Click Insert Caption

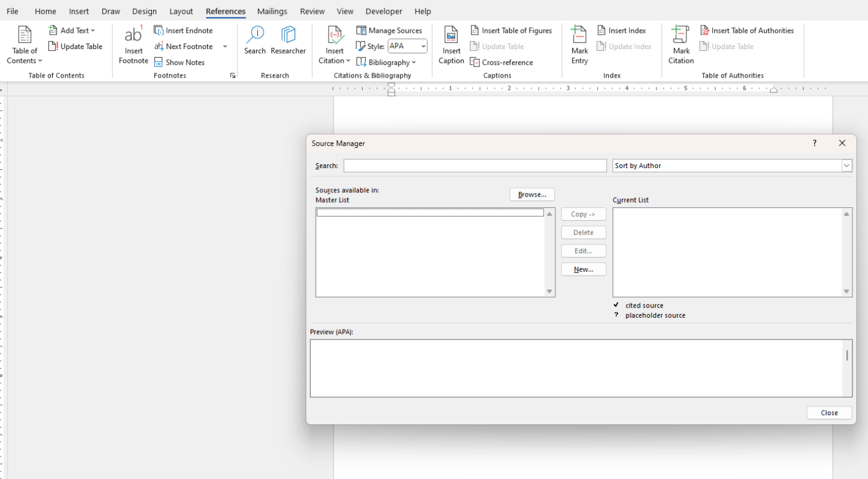pos(451,45)
